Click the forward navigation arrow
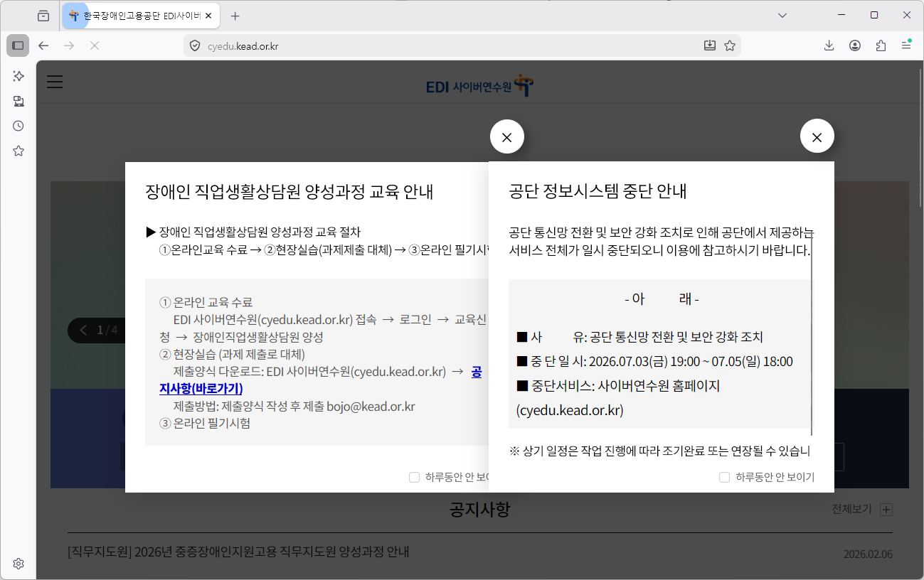924x580 pixels. pyautogui.click(x=69, y=45)
